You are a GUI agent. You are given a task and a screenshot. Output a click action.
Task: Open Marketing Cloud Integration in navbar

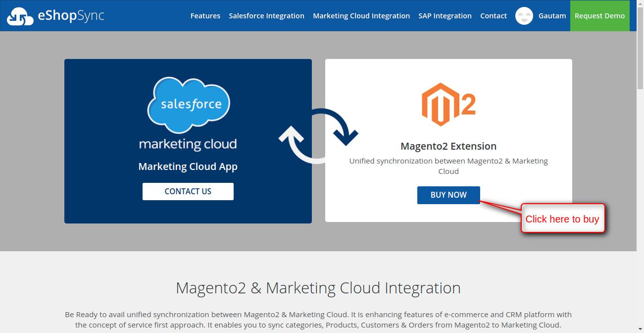pyautogui.click(x=361, y=16)
